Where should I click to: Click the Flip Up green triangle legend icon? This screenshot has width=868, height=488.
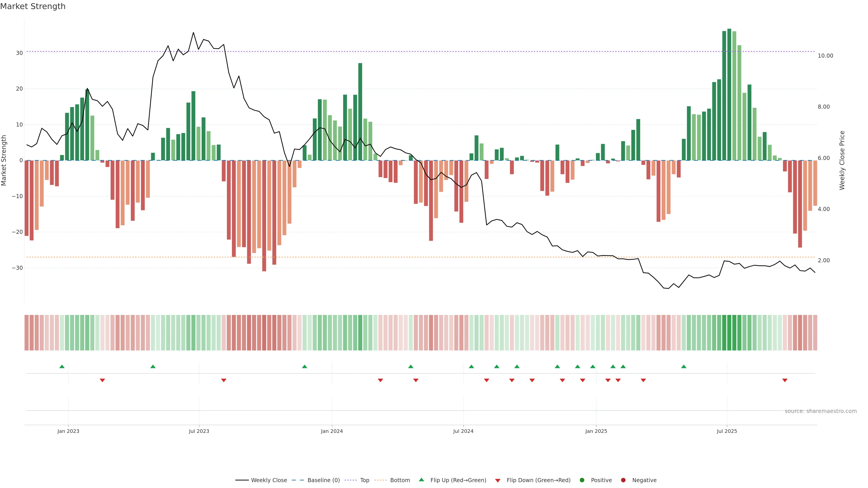(x=421, y=480)
